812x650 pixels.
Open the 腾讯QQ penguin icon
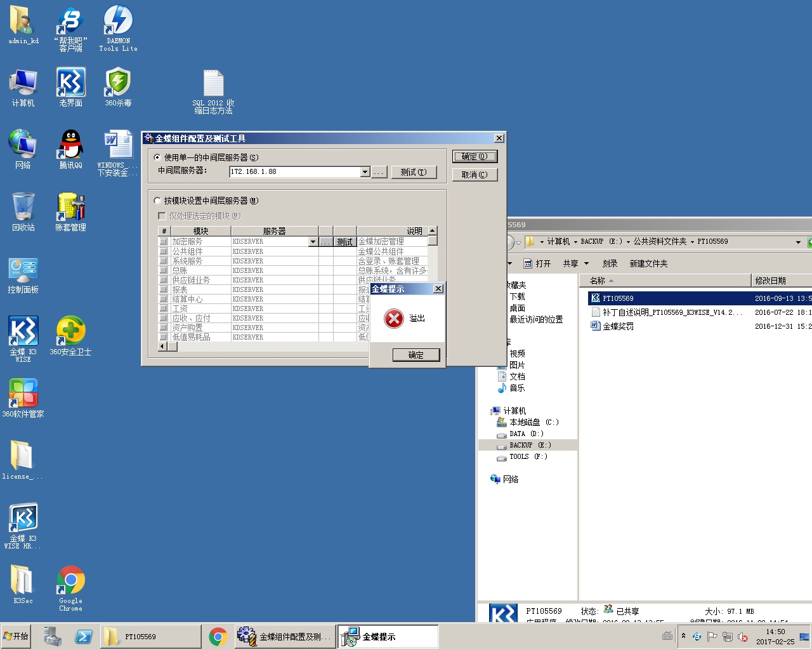70,150
